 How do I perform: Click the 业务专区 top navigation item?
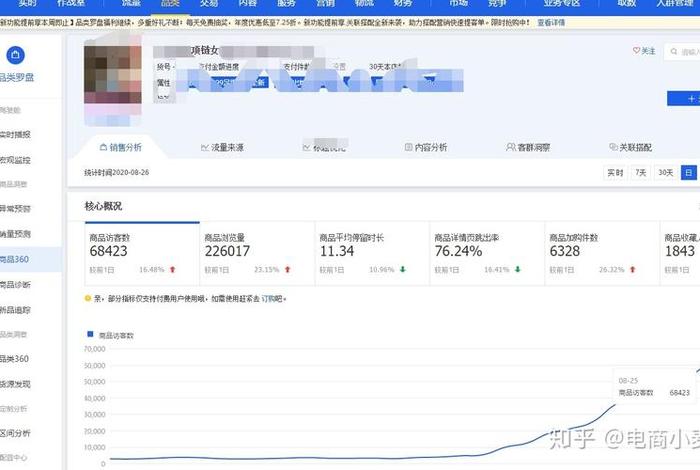(562, 4)
